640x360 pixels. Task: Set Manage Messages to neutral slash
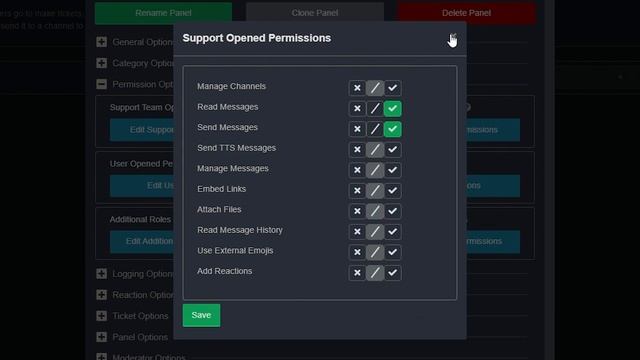click(x=375, y=170)
